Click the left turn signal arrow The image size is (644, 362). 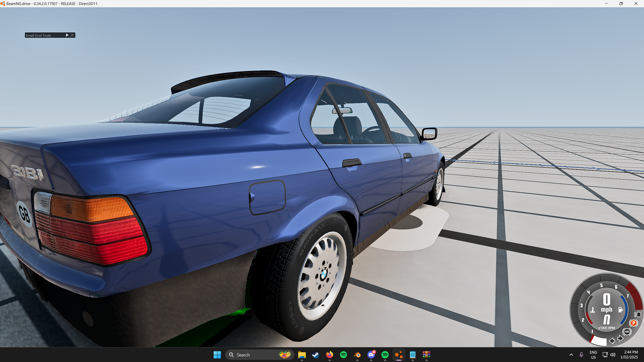point(612,341)
